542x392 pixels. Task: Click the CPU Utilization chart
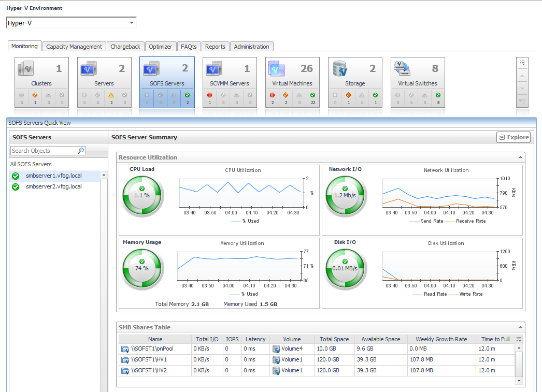pyautogui.click(x=243, y=193)
